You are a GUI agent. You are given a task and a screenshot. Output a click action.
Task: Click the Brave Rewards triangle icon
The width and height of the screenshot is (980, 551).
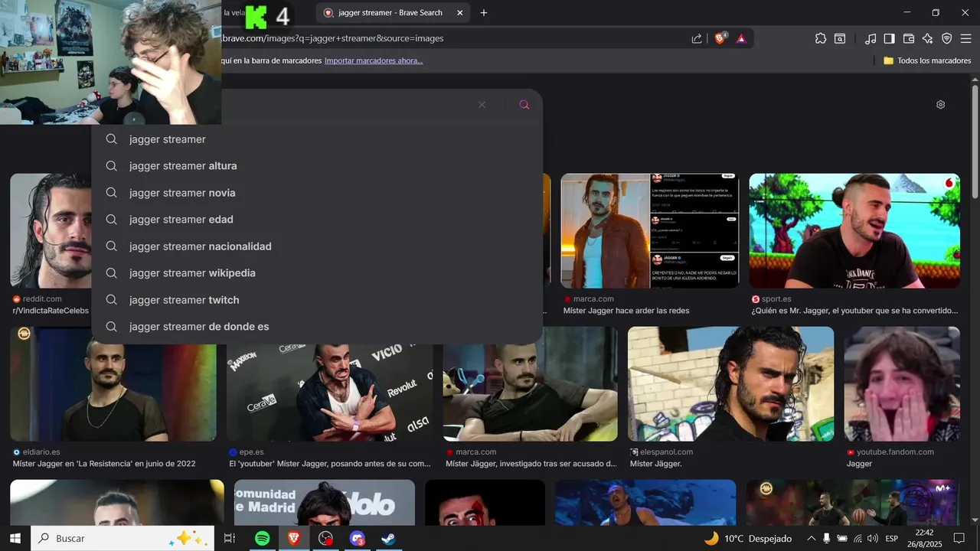pos(741,38)
